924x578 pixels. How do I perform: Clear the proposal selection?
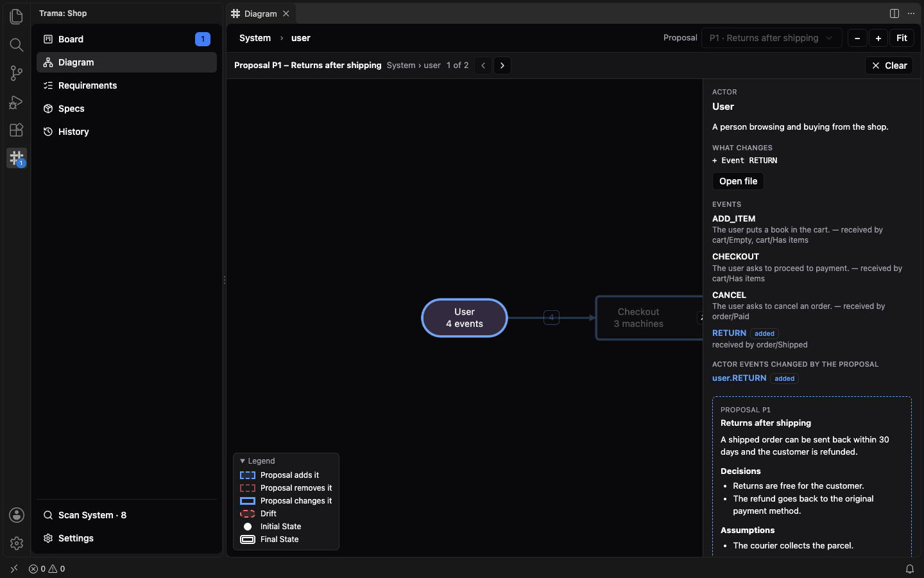pos(889,66)
